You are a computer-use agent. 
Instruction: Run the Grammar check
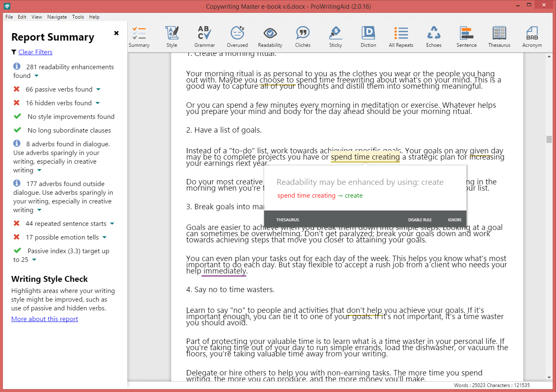[x=204, y=36]
